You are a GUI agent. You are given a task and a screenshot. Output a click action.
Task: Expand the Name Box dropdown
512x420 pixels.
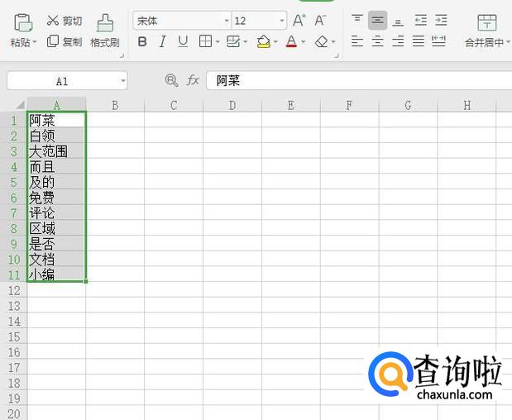pyautogui.click(x=123, y=80)
